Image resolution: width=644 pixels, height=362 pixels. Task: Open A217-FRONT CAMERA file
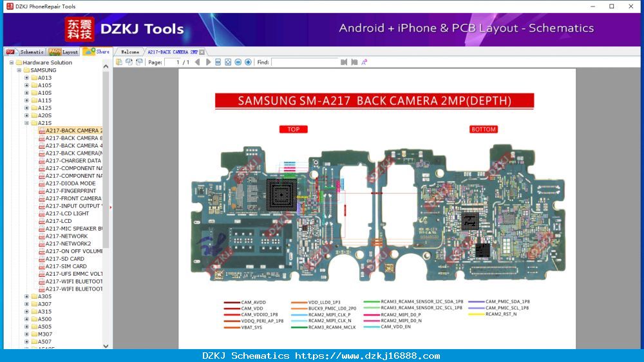(x=73, y=198)
